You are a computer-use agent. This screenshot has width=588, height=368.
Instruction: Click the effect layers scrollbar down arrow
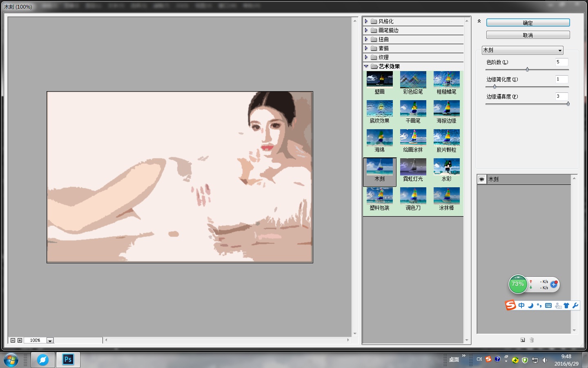click(574, 330)
